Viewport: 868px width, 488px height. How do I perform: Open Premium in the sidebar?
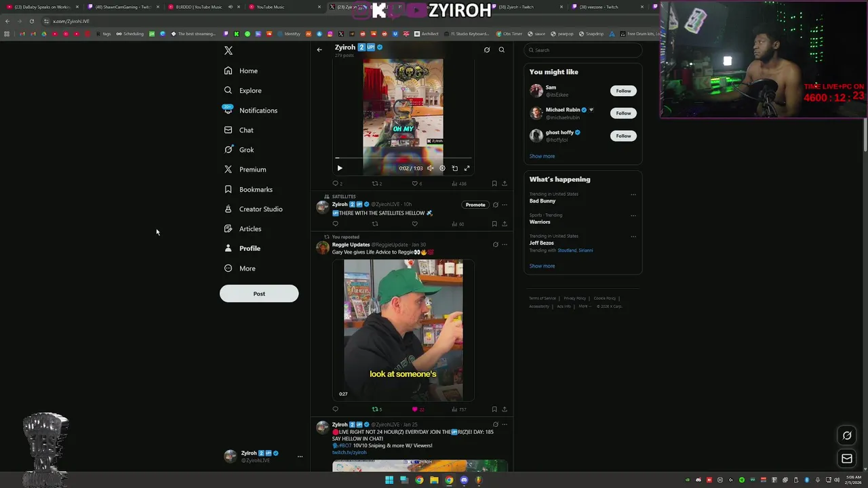[x=244, y=169]
